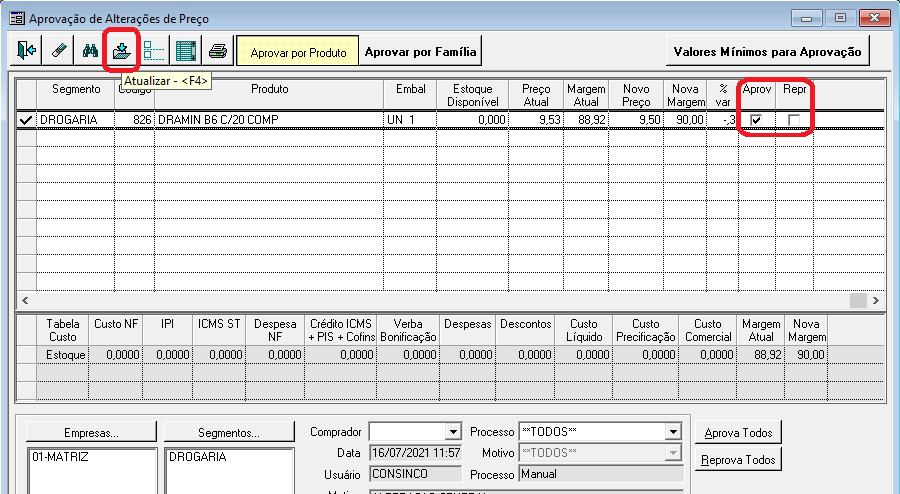Click the Tabela Custo Estoque cell
900x494 pixels.
63,355
